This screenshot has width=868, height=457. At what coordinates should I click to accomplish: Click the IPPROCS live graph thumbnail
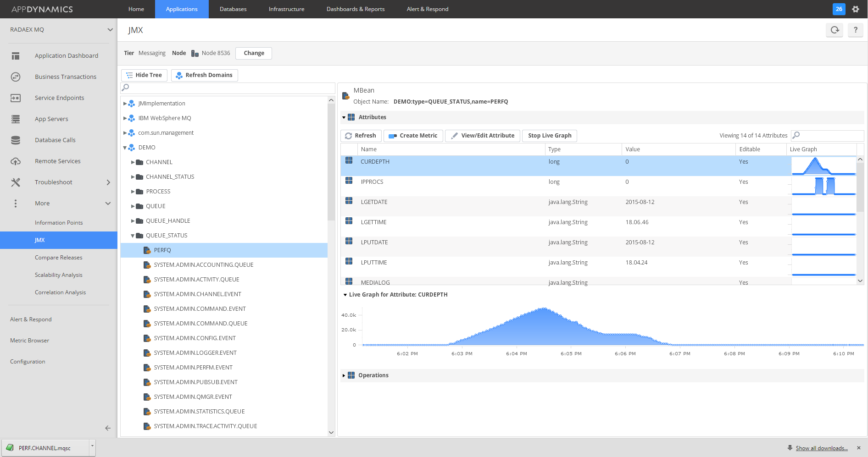tap(824, 186)
